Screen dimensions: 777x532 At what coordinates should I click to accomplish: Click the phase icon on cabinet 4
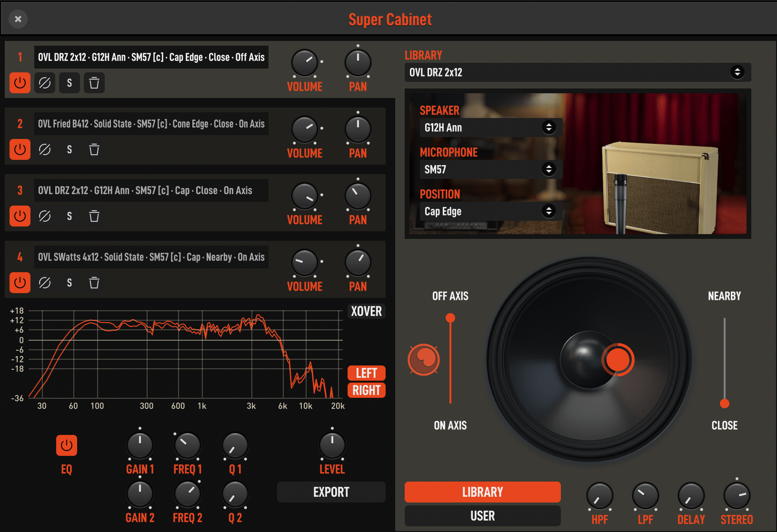point(45,283)
